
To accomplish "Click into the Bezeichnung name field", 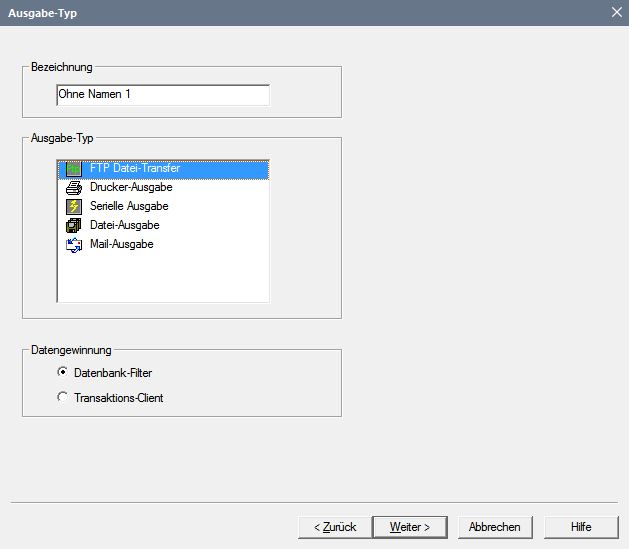I will pyautogui.click(x=163, y=94).
